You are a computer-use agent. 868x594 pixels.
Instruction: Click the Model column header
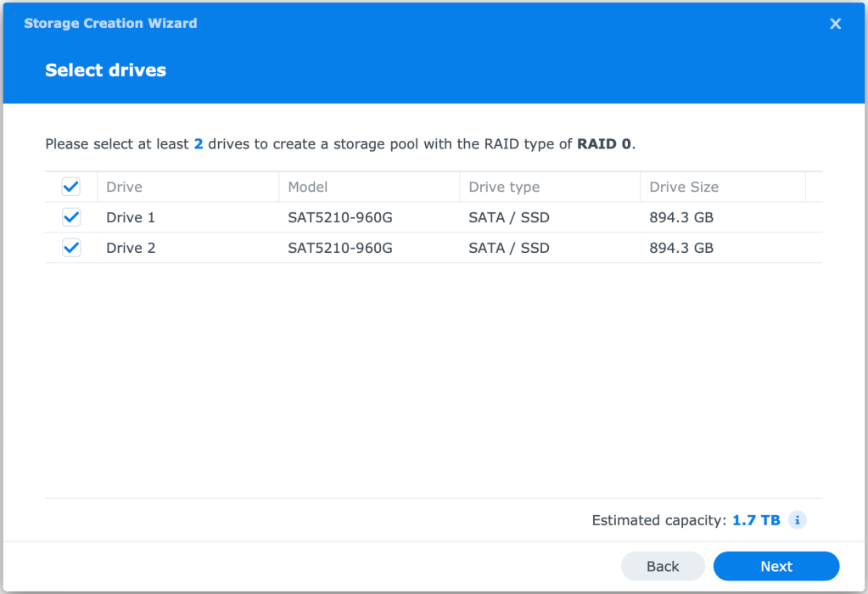coord(307,187)
